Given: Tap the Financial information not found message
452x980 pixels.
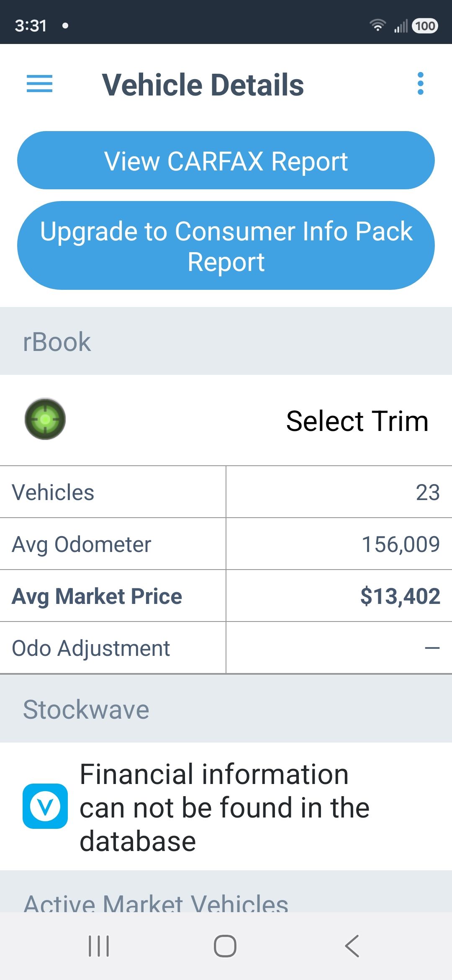Looking at the screenshot, I should click(x=225, y=807).
